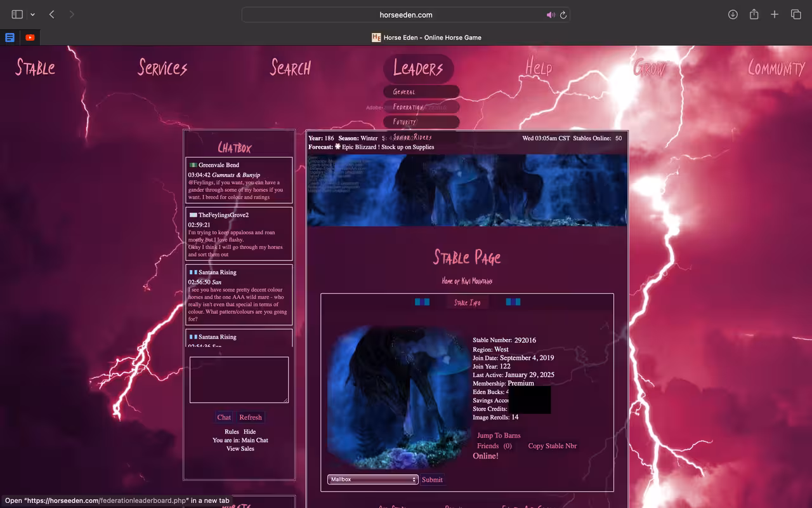Switch to the pinned YouTube tab
Viewport: 812px width, 508px height.
coord(30,37)
